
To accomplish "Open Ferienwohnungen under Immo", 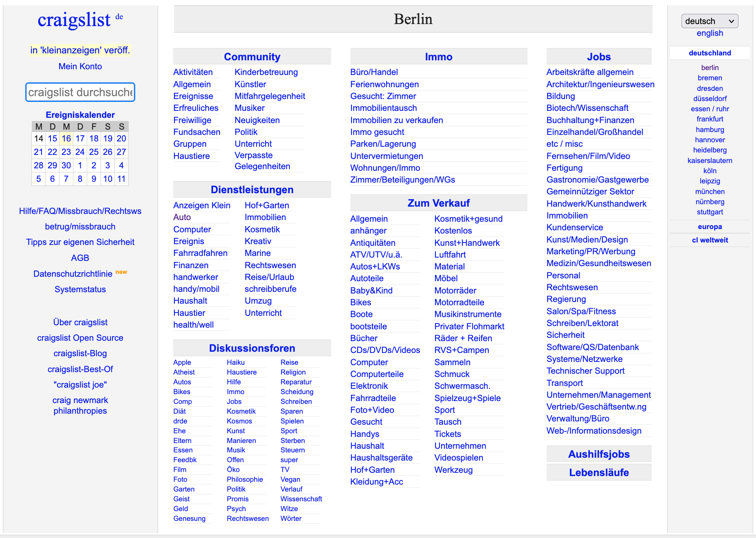I will click(384, 84).
